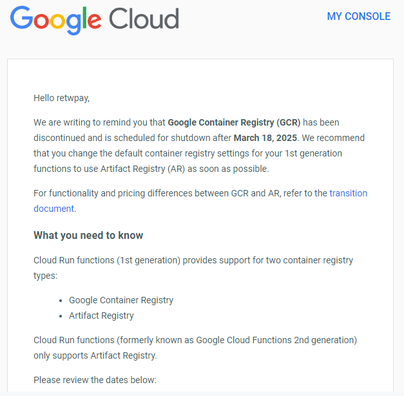Click the 'Cloud Run functions (1st generation)' text
This screenshot has width=404, height=396.
click(107, 260)
